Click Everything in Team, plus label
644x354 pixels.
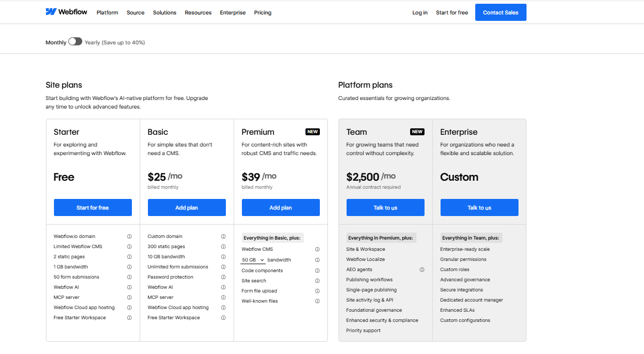pyautogui.click(x=471, y=238)
